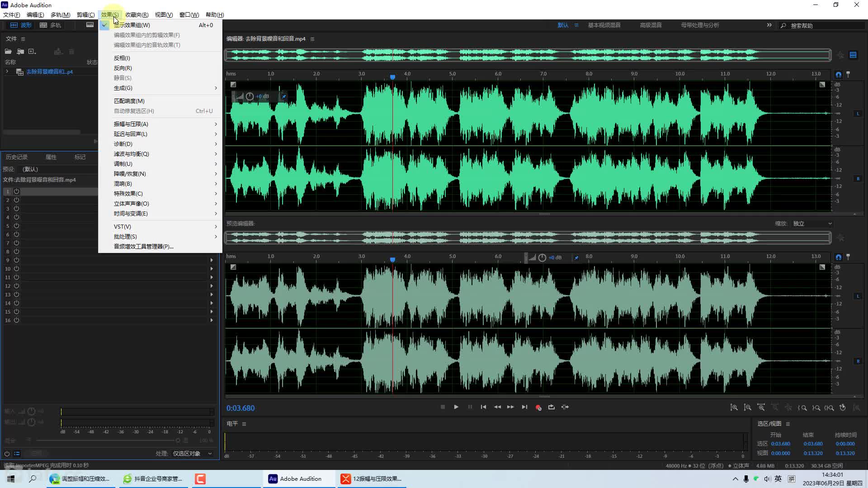Screen dimensions: 868x488
Task: Switch to Waveform view 波形
Action: point(21,25)
